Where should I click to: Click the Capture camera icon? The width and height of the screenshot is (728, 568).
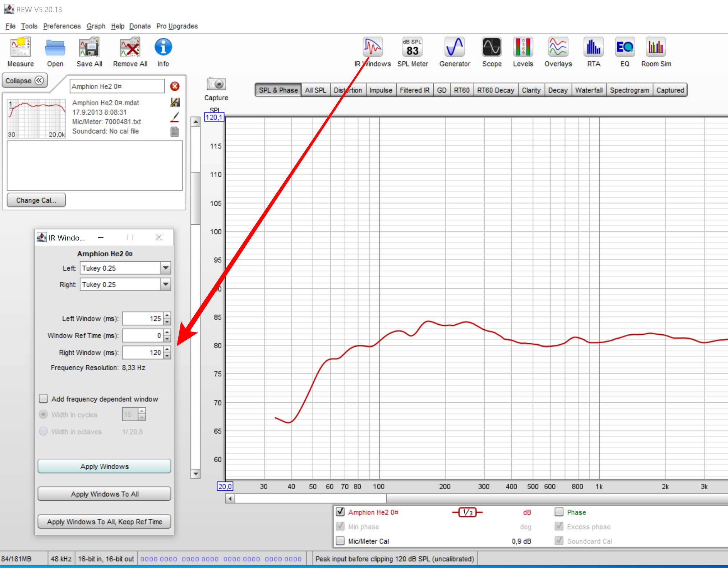(216, 84)
